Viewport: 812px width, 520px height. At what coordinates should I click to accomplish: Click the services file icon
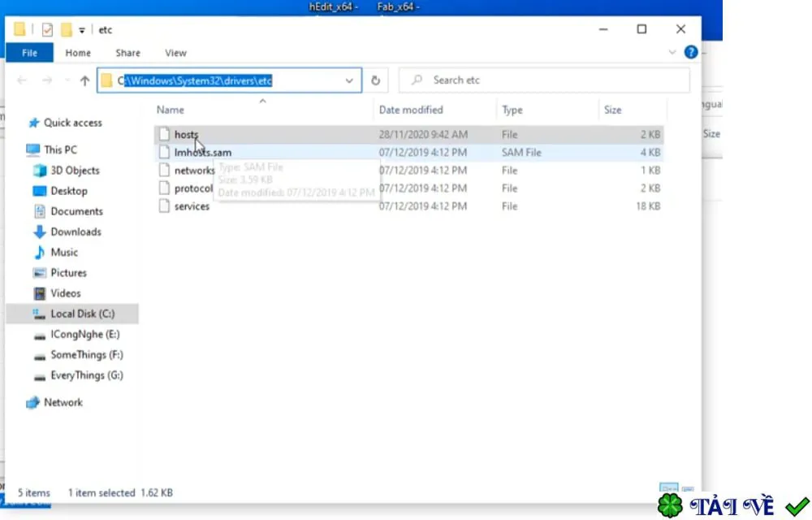[x=164, y=206]
